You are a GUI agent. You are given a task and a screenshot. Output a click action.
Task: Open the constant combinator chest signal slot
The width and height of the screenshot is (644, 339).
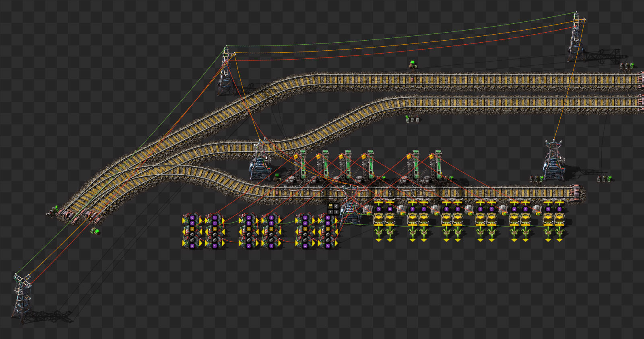pos(330,207)
